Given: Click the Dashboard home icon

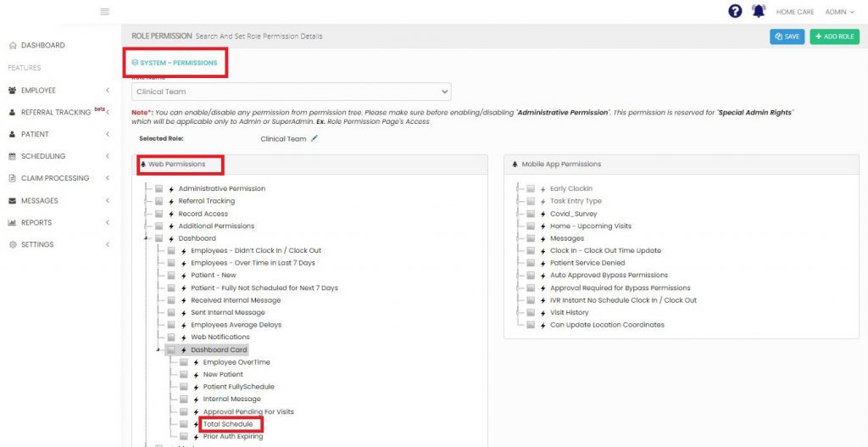Looking at the screenshot, I should click(x=13, y=46).
